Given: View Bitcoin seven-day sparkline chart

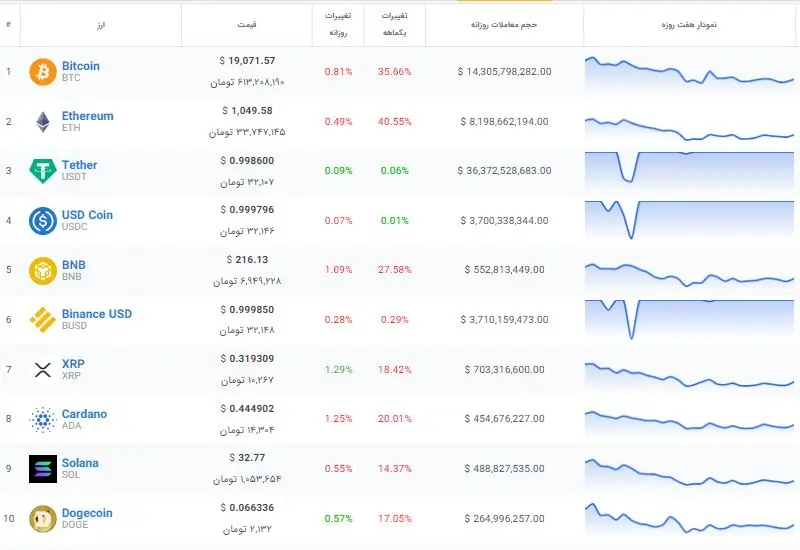Looking at the screenshot, I should coord(691,72).
